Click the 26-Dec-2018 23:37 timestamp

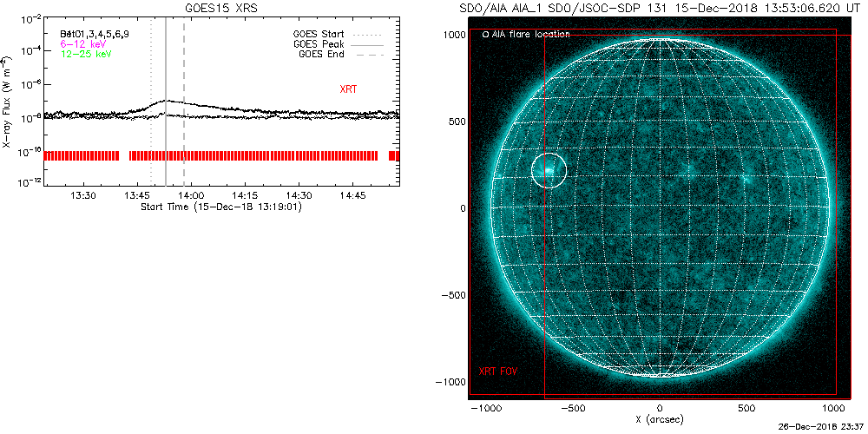818,428
